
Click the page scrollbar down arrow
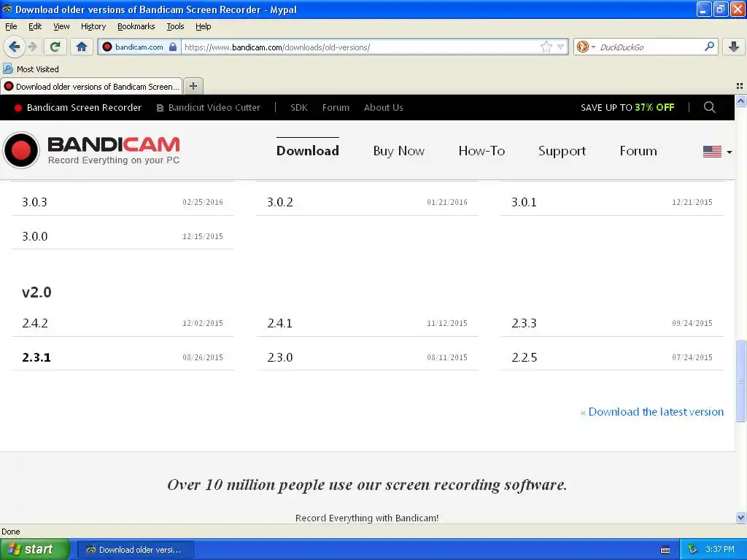740,517
